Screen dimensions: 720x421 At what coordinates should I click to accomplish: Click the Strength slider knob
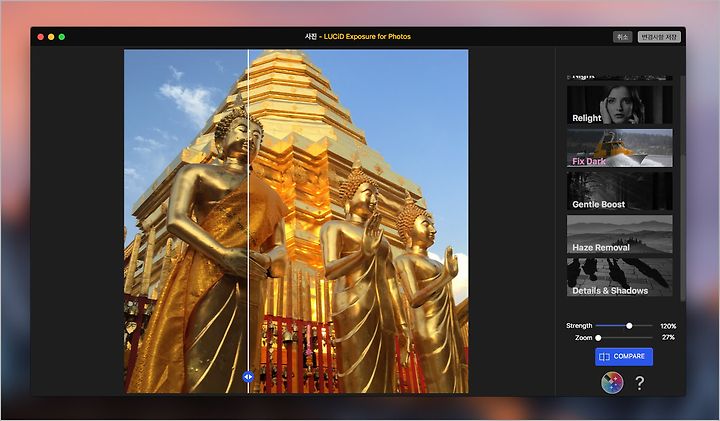pos(629,326)
